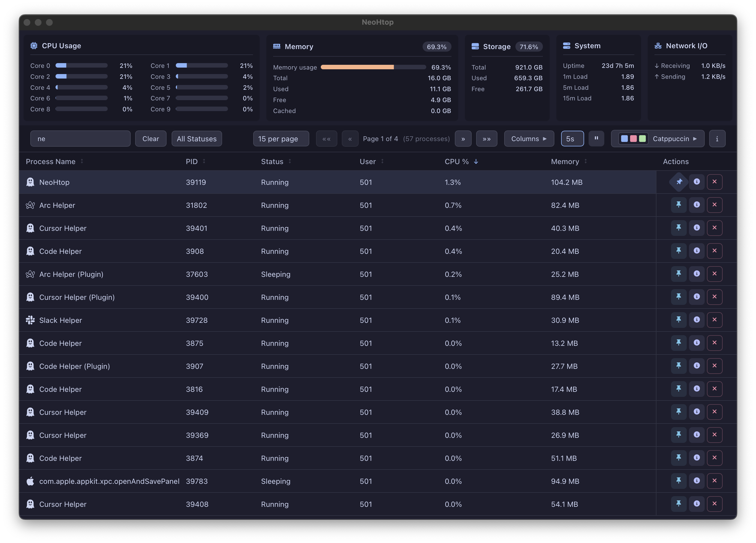Show info for Cursor Helper (Plugin)
This screenshot has height=543, width=756.
(697, 297)
